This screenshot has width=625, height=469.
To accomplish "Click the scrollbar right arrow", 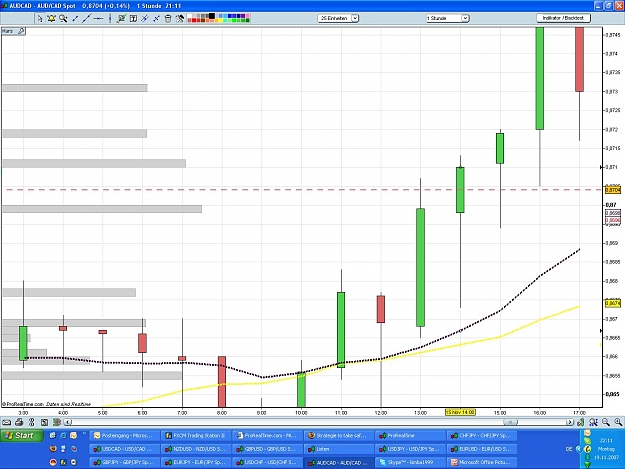I will (570, 422).
